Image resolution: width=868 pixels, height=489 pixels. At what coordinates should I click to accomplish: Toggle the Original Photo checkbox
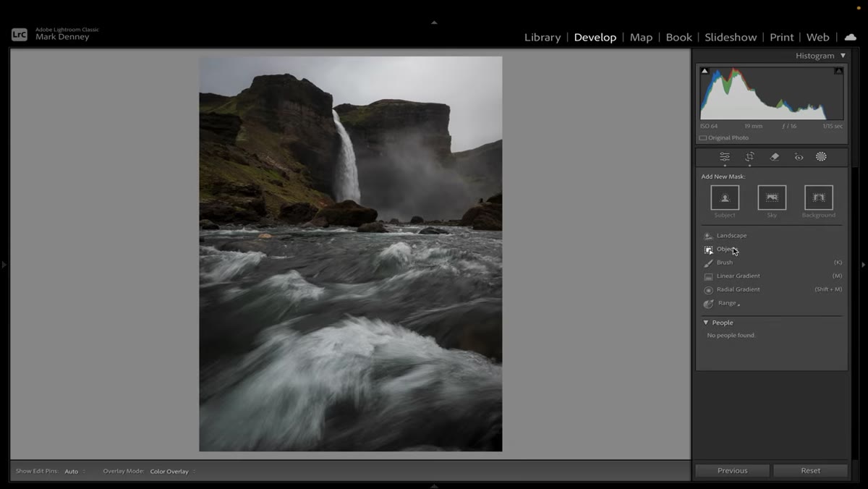(x=703, y=138)
